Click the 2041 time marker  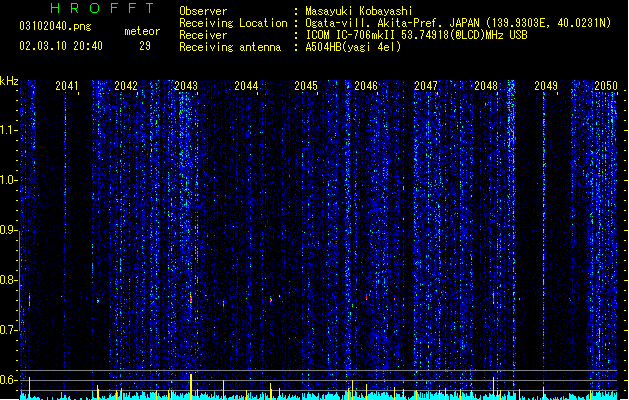(67, 86)
